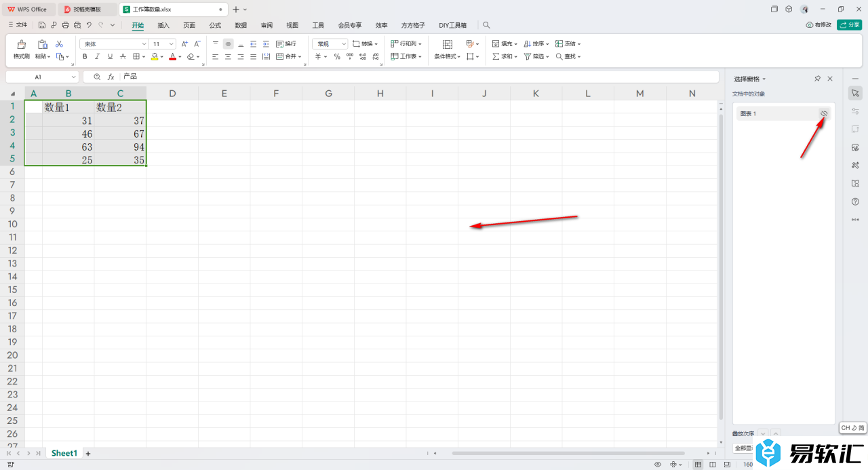Click the Filter (筛选) funnel button

(x=536, y=56)
